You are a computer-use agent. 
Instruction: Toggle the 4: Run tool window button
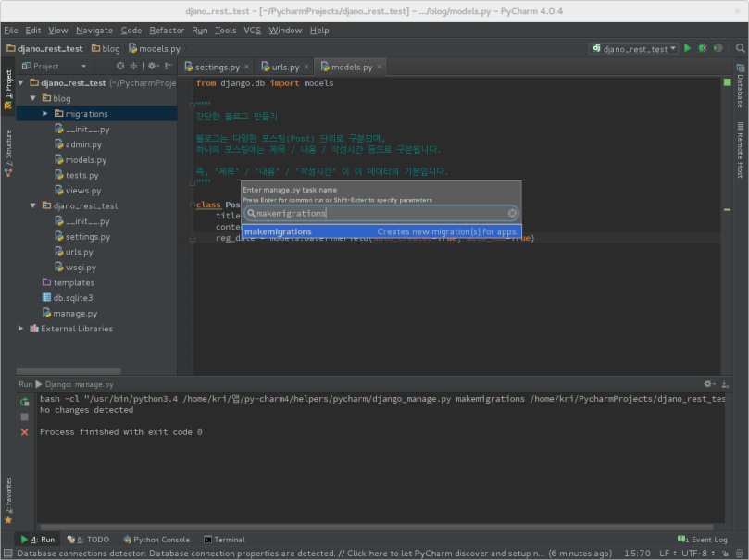click(x=38, y=540)
